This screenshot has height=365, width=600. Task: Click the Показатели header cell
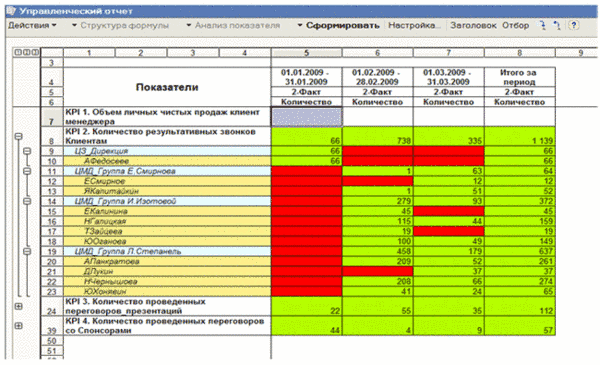(167, 87)
